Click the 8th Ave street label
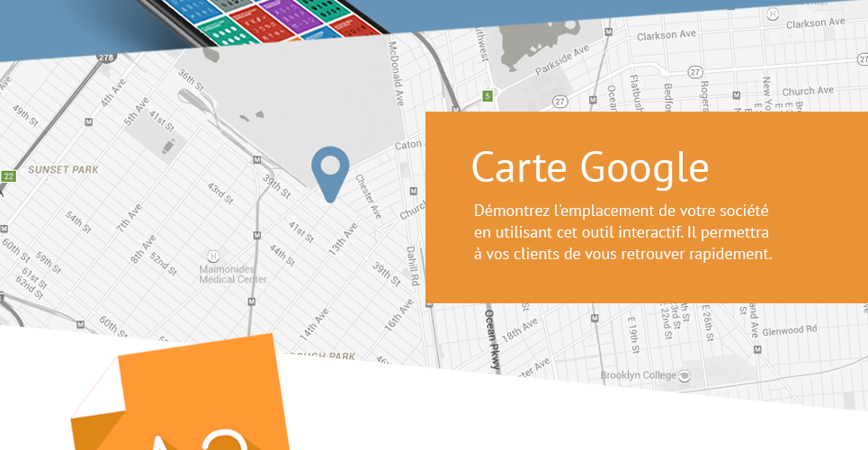Viewport: 868px width, 450px height. 143,249
